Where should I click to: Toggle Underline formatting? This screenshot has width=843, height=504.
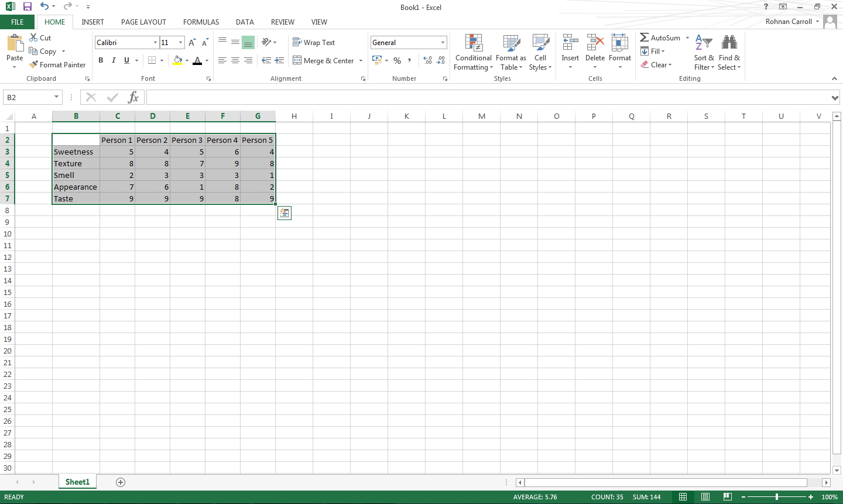click(x=126, y=60)
